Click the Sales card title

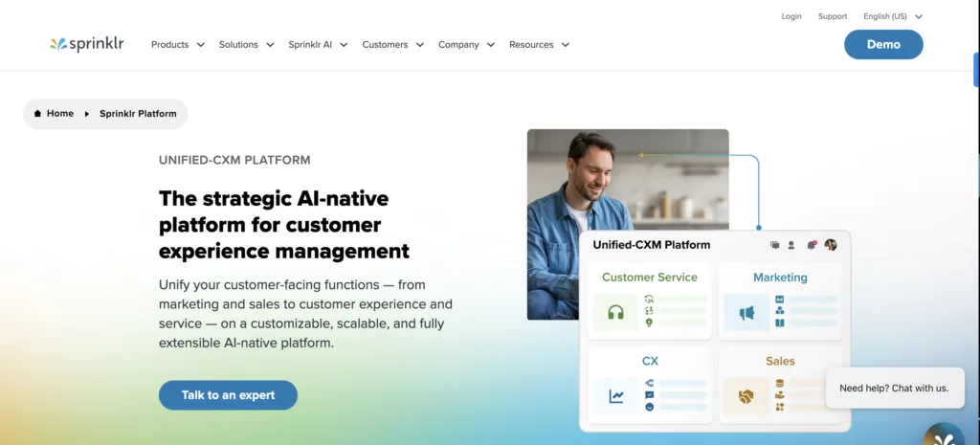[x=780, y=361]
